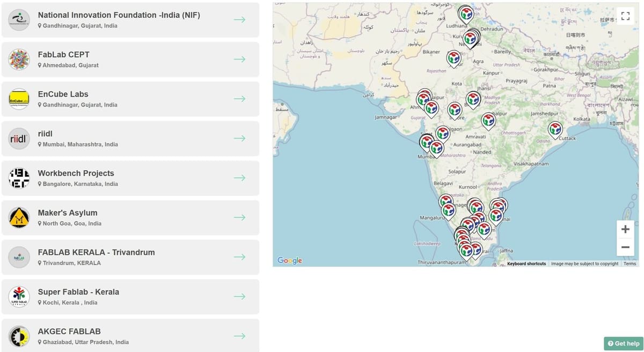Viewport: 644px width, 352px height.
Task: Click the map marker near Cuttack
Action: (x=555, y=129)
